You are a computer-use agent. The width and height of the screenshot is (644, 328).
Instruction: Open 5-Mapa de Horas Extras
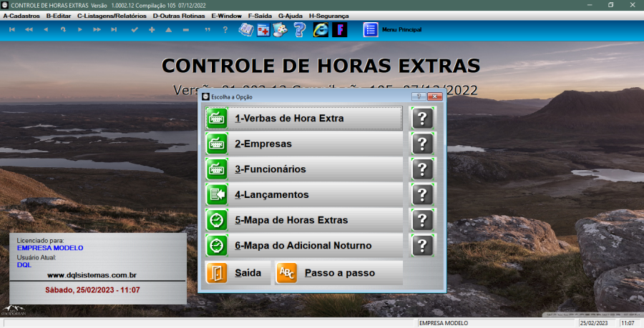click(303, 220)
